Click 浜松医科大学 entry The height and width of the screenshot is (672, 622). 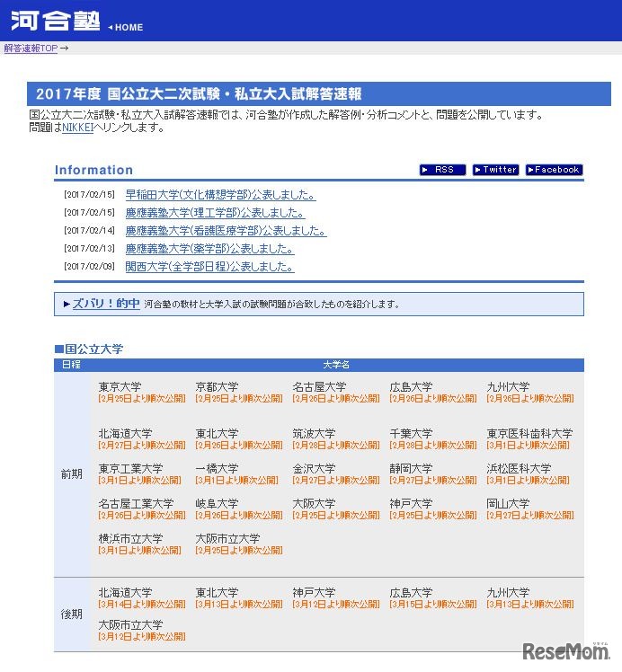coord(519,469)
